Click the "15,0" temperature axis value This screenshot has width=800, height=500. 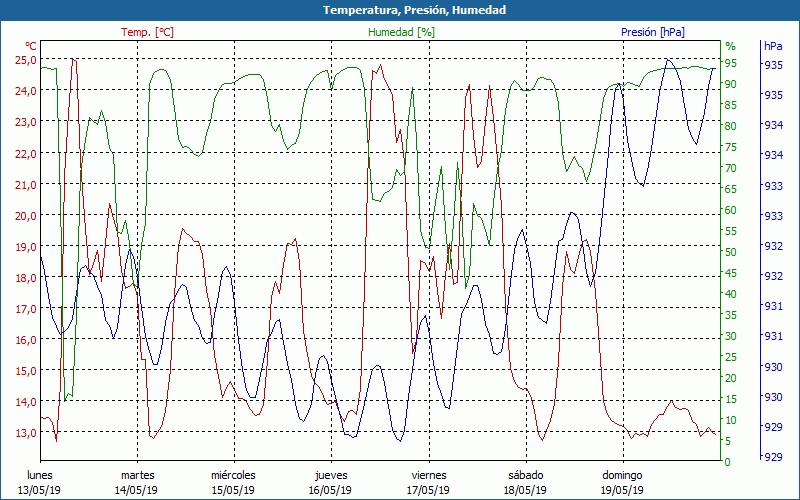[26, 371]
